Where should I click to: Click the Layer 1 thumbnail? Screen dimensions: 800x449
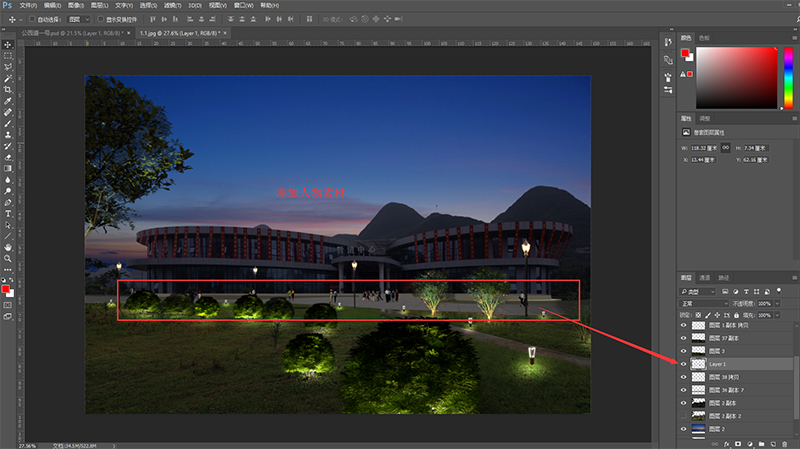698,364
